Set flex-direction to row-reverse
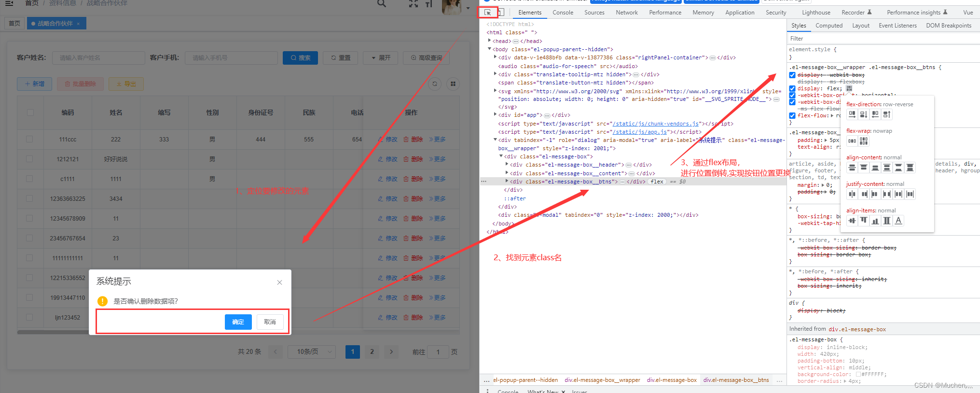 click(x=875, y=114)
